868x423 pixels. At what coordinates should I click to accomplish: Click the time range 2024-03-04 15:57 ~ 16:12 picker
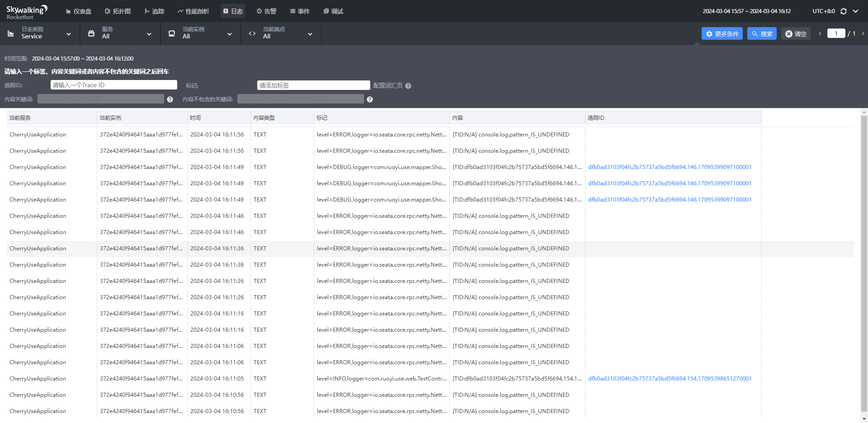(746, 11)
